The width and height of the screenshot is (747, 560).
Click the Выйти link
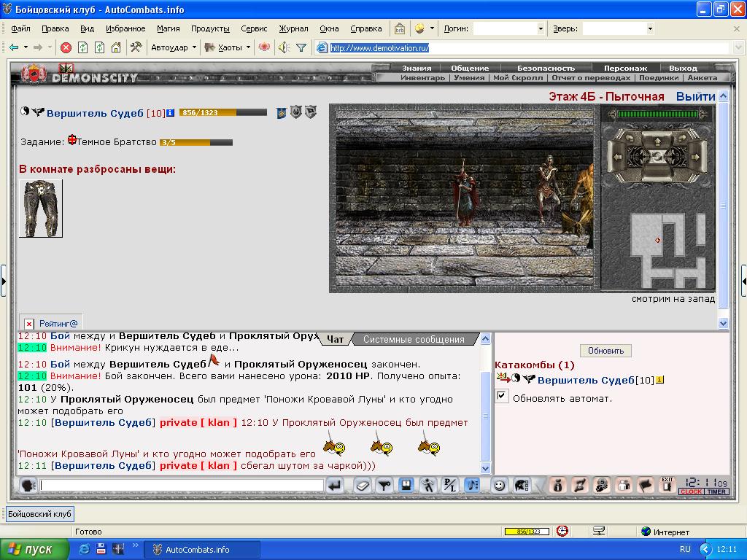[x=695, y=97]
